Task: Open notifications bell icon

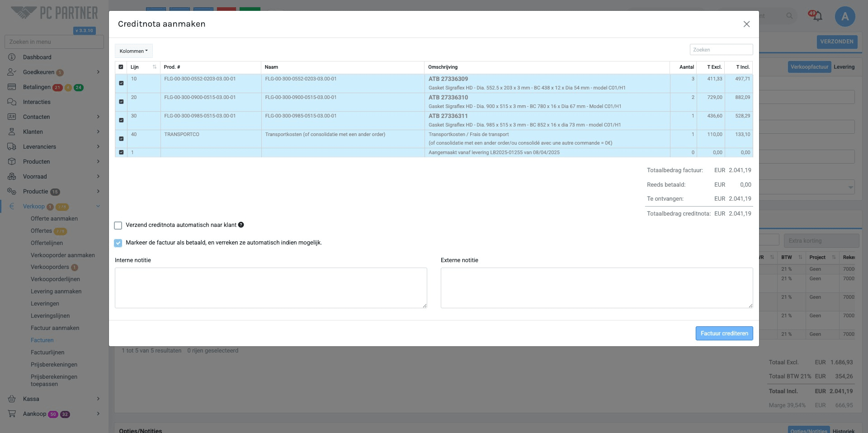Action: pos(817,16)
